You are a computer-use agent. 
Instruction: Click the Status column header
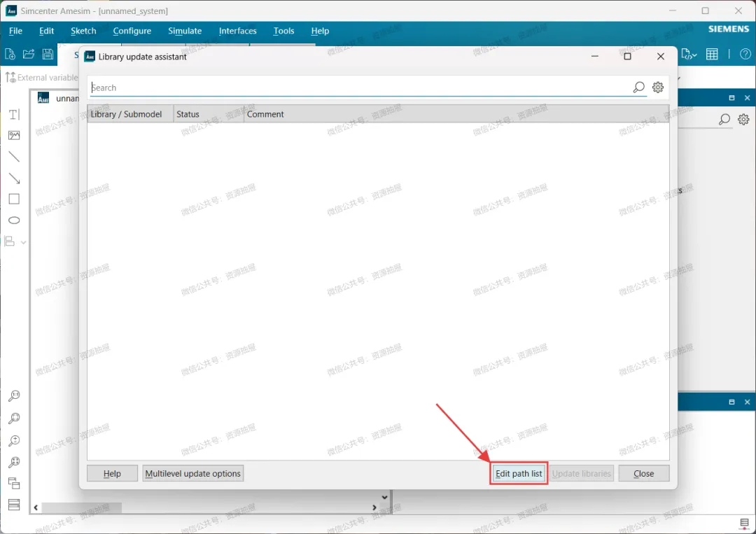click(x=209, y=114)
